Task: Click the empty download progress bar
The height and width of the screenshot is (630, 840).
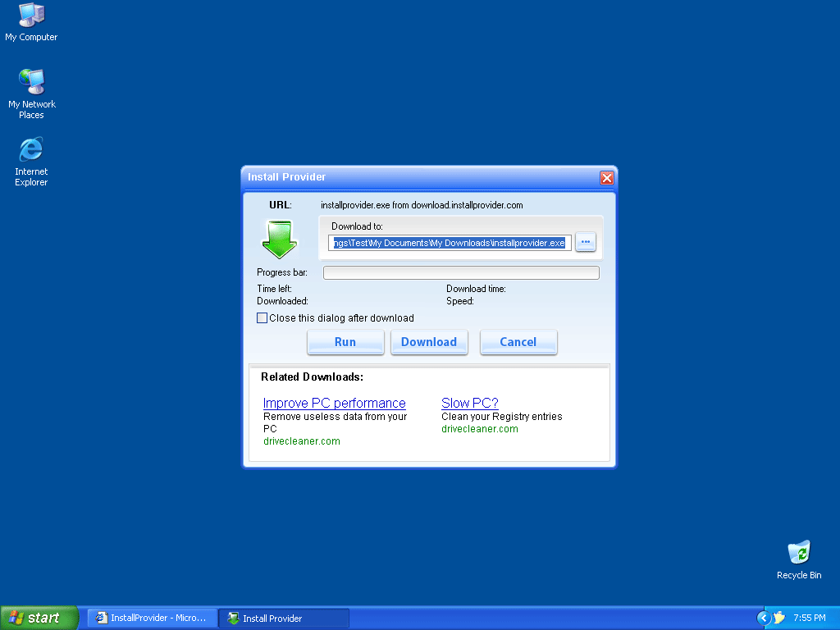Action: [461, 272]
